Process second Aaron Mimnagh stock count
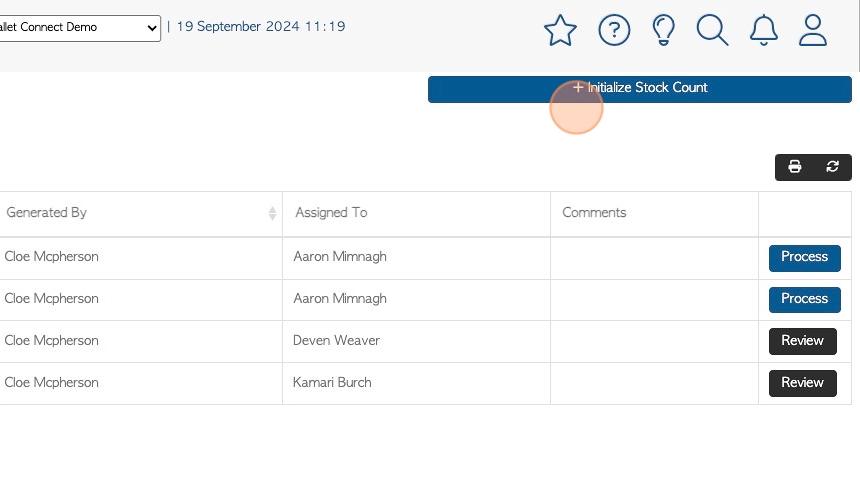This screenshot has width=860, height=480. [x=804, y=300]
